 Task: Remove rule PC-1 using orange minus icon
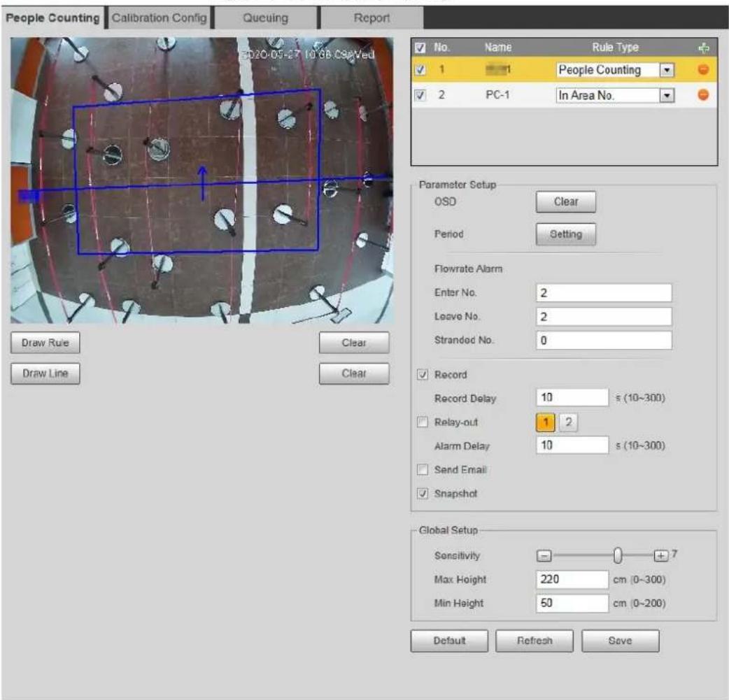point(703,95)
